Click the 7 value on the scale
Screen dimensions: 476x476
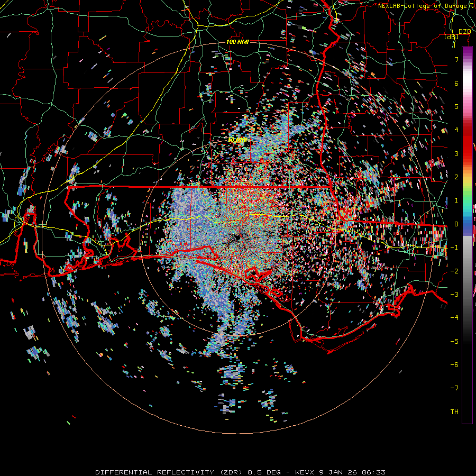(456, 59)
